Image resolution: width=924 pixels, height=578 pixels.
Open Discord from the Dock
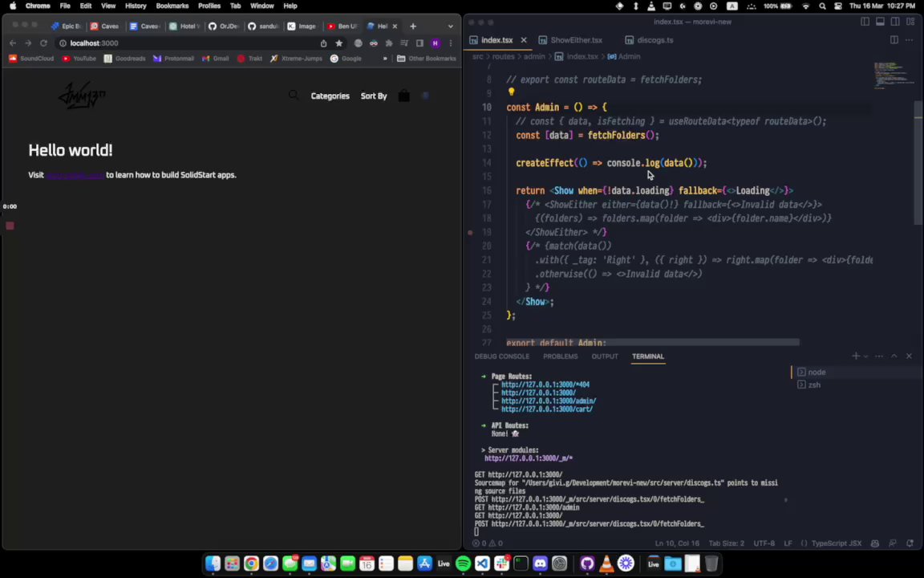click(541, 564)
